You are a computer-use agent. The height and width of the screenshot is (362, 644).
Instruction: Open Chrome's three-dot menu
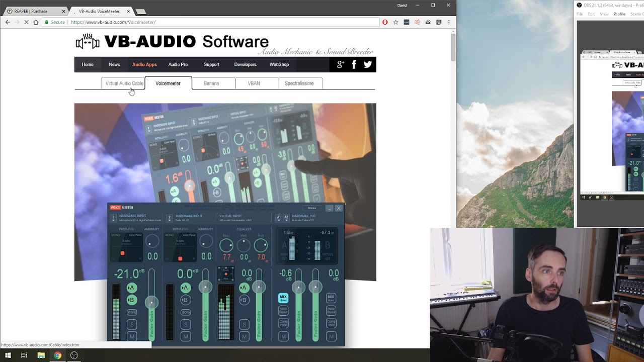[x=449, y=22]
